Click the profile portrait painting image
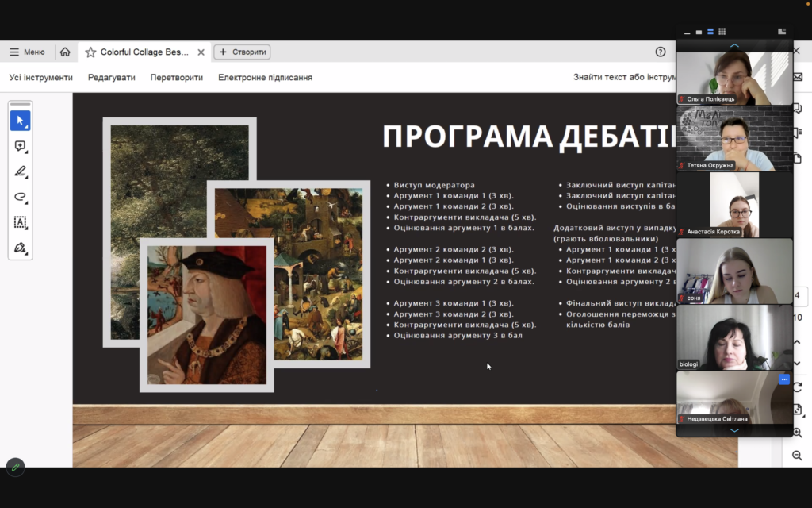812x508 pixels. pos(207,315)
